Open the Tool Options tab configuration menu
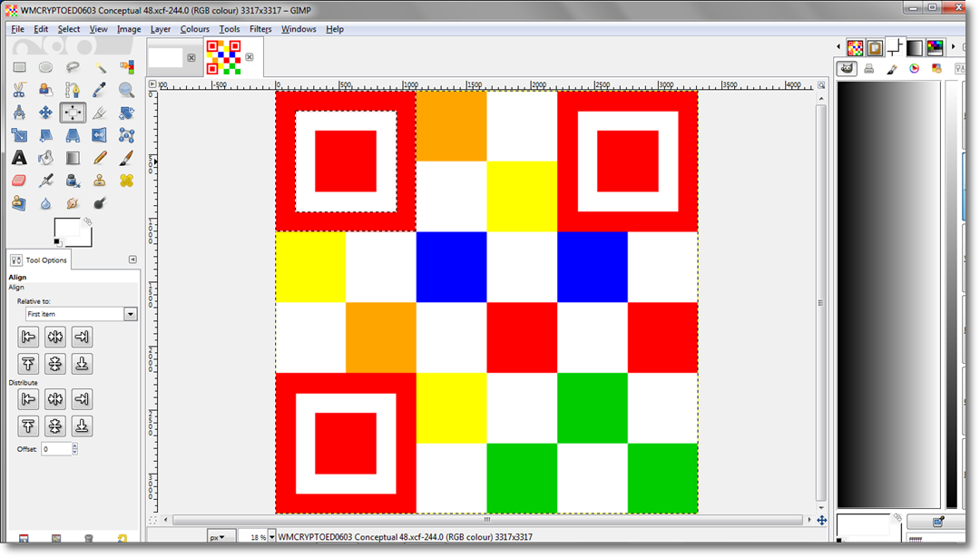Screen dimensions: 980x558 132,259
